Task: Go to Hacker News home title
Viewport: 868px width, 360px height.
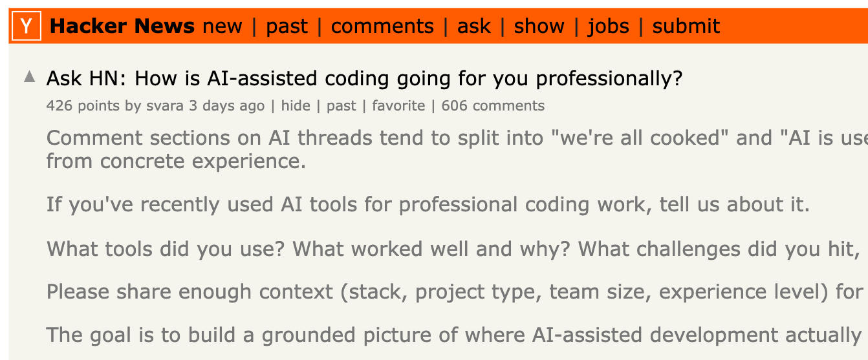Action: (x=122, y=26)
